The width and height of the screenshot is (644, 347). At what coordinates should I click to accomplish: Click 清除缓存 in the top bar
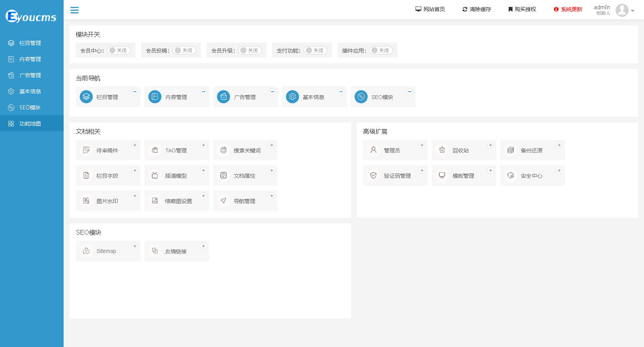pos(476,9)
